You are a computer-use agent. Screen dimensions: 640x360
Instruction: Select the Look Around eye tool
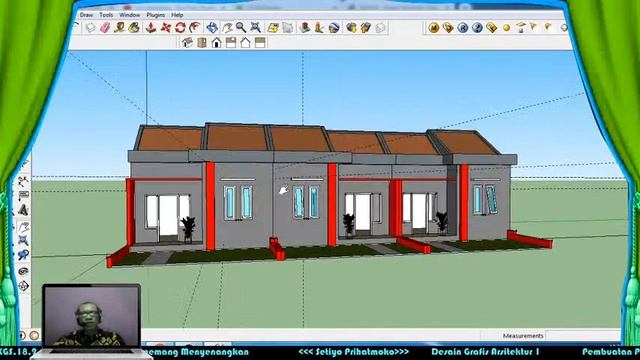(x=23, y=271)
